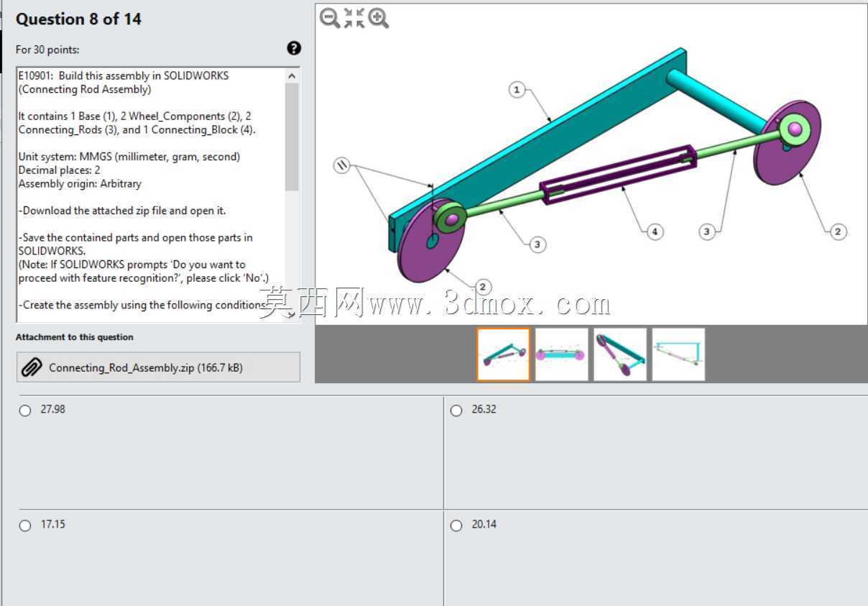
Task: Click the zoom in magnifier icon
Action: tap(379, 18)
